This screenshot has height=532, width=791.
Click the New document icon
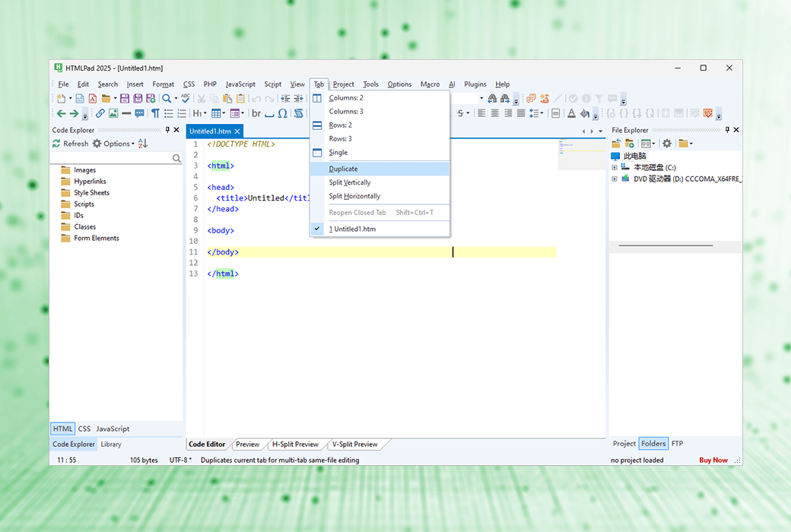tap(61, 98)
